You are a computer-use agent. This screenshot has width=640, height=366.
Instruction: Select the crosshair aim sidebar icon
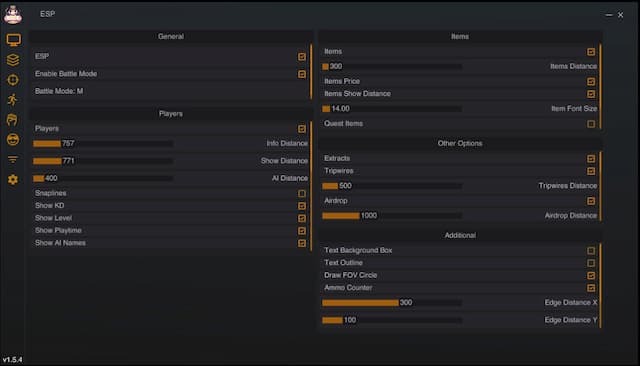pos(13,80)
